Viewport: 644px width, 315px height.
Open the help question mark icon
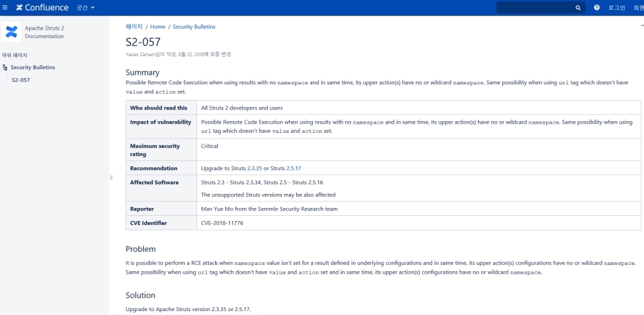point(597,7)
